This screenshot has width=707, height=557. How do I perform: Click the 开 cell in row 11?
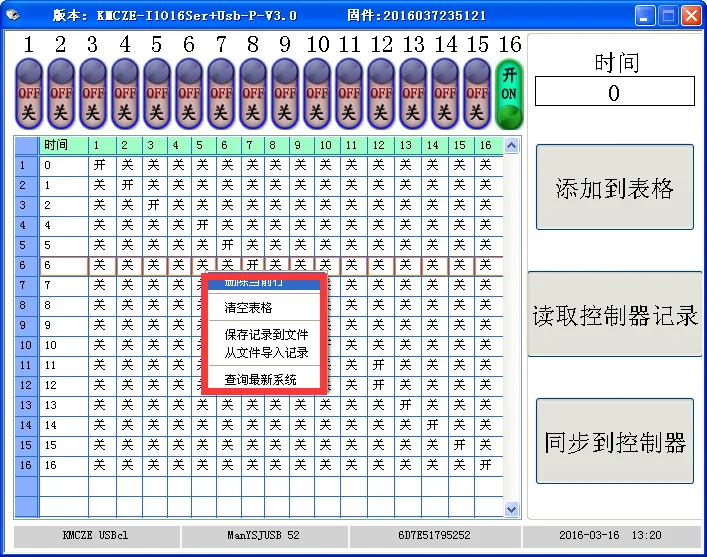pos(381,365)
